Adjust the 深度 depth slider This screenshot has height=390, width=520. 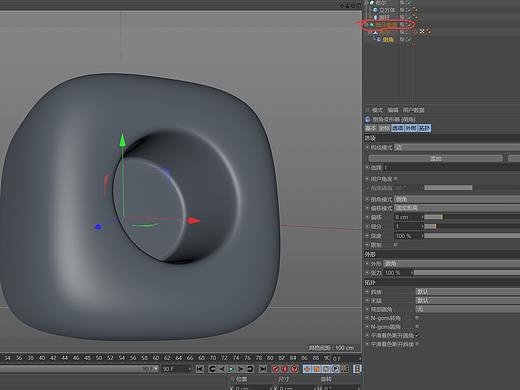[x=472, y=236]
